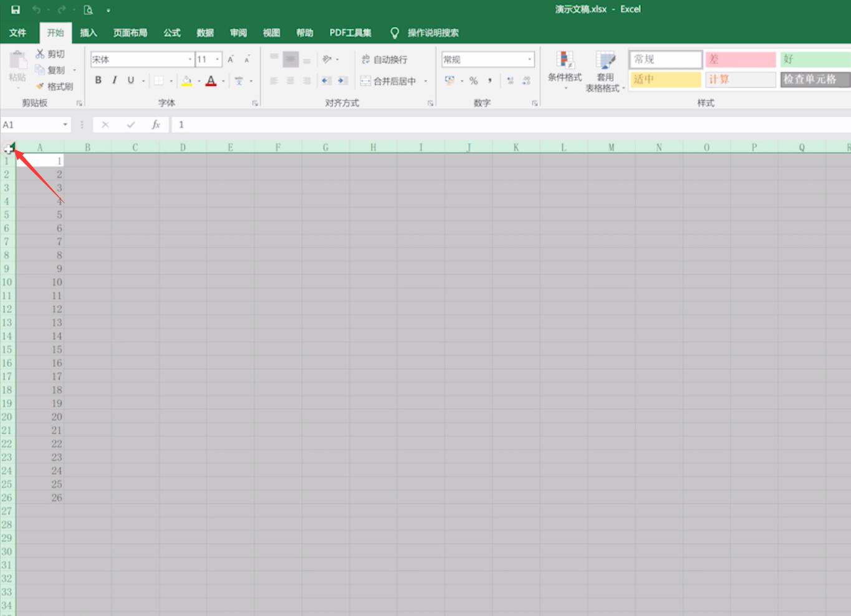Copy selection with 复制
The width and height of the screenshot is (851, 616).
point(50,70)
